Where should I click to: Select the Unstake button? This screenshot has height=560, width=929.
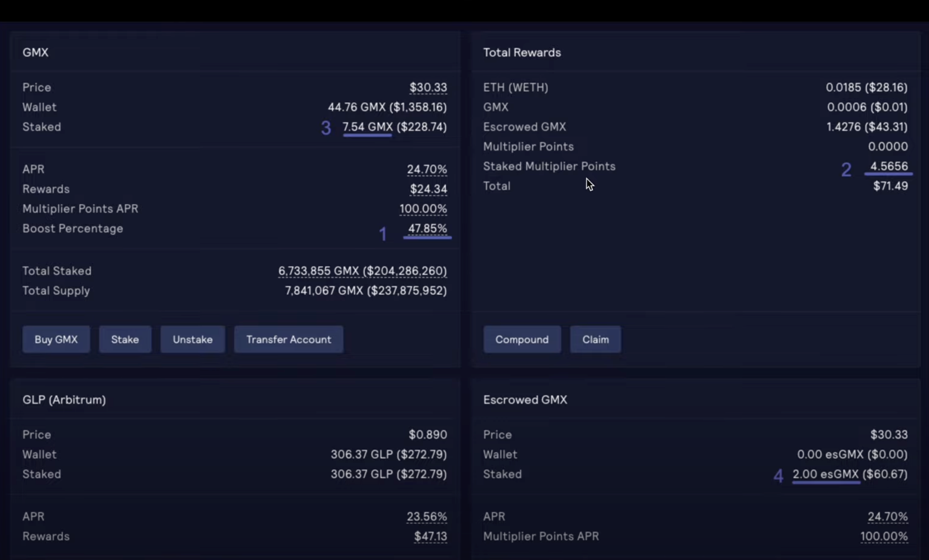pyautogui.click(x=193, y=339)
